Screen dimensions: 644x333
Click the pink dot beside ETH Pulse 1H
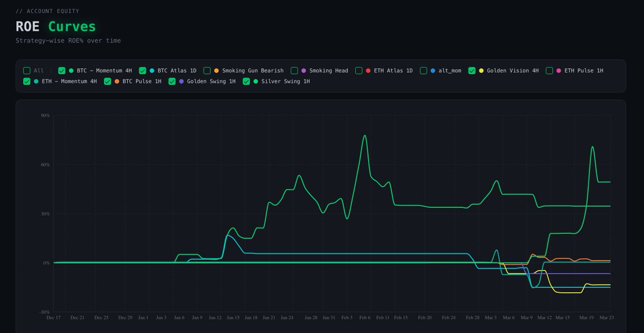(x=559, y=70)
